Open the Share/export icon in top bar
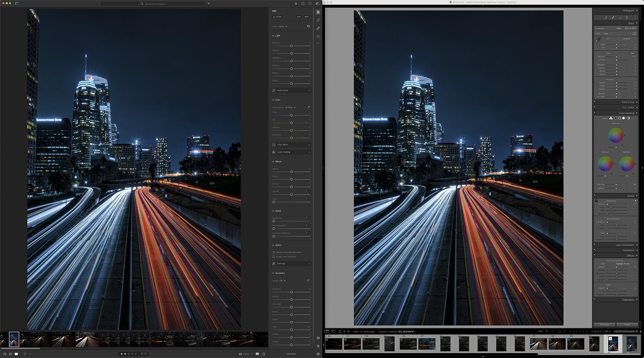The image size is (644, 358). 303,4
